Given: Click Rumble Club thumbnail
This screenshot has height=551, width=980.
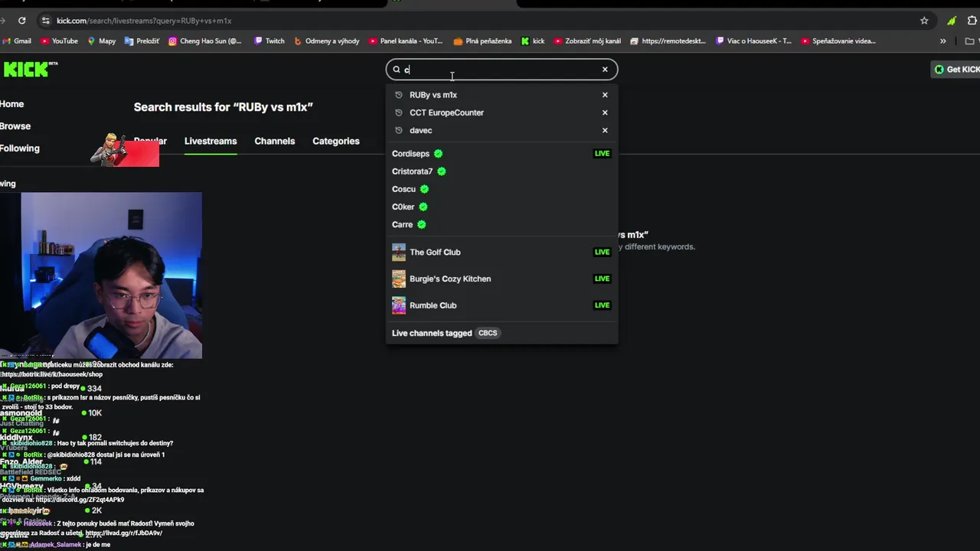Looking at the screenshot, I should pyautogui.click(x=399, y=305).
